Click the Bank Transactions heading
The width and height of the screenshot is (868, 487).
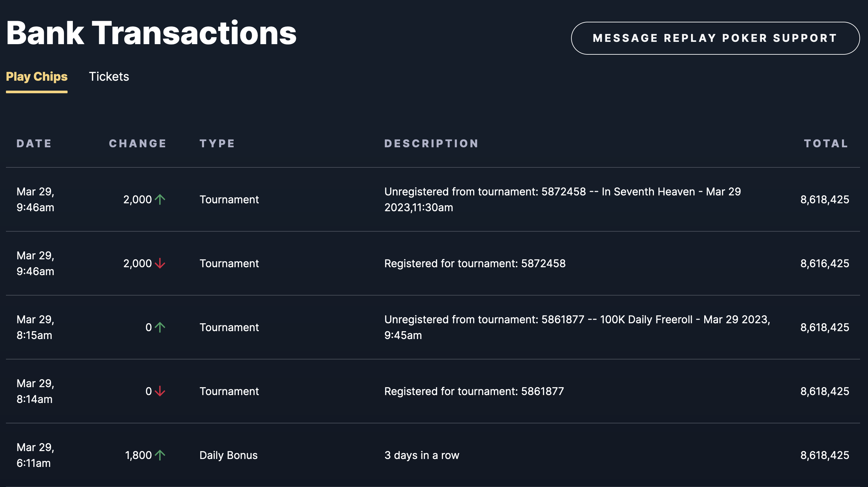pyautogui.click(x=151, y=33)
